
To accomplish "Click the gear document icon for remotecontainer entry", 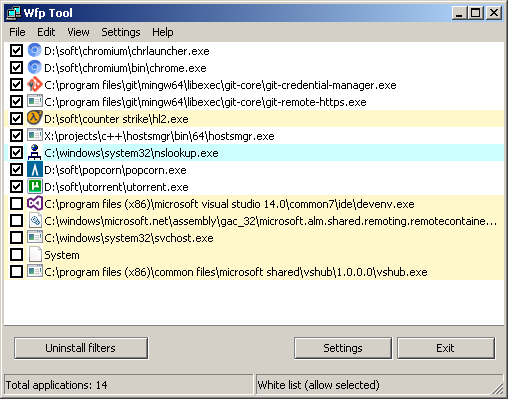I will [x=34, y=221].
